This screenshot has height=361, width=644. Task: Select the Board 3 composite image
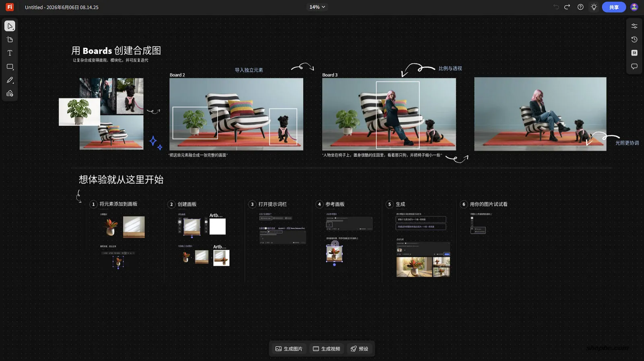coord(389,114)
